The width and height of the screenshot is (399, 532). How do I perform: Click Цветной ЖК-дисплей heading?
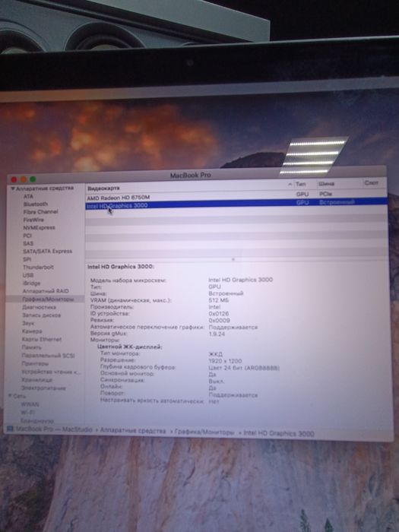(130, 347)
